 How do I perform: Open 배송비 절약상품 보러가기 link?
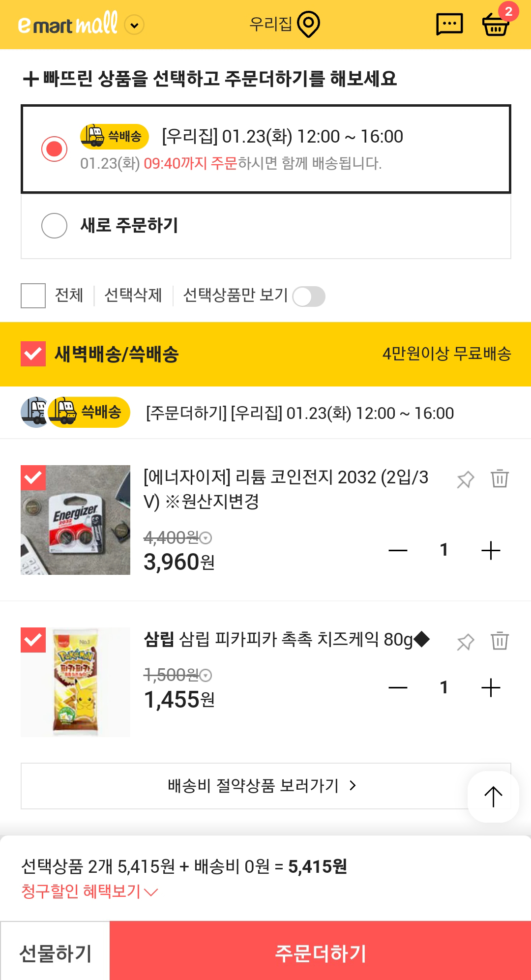click(x=261, y=786)
